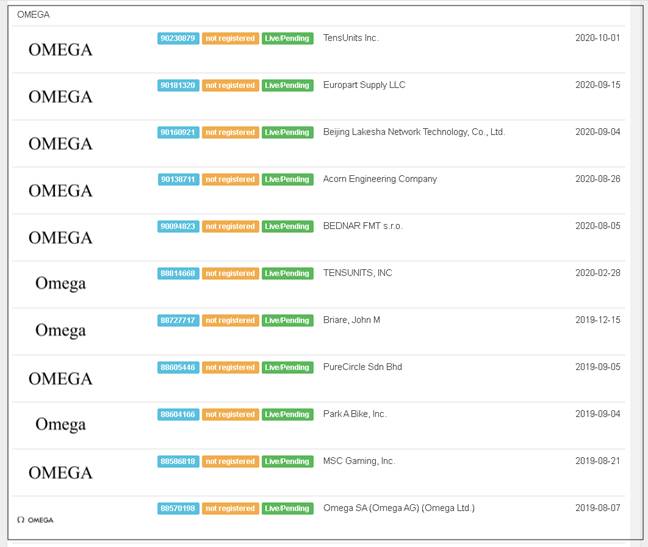
Task: Click the 'not registered' badge for BEDNAR FMT s.r.o.
Action: (x=231, y=227)
